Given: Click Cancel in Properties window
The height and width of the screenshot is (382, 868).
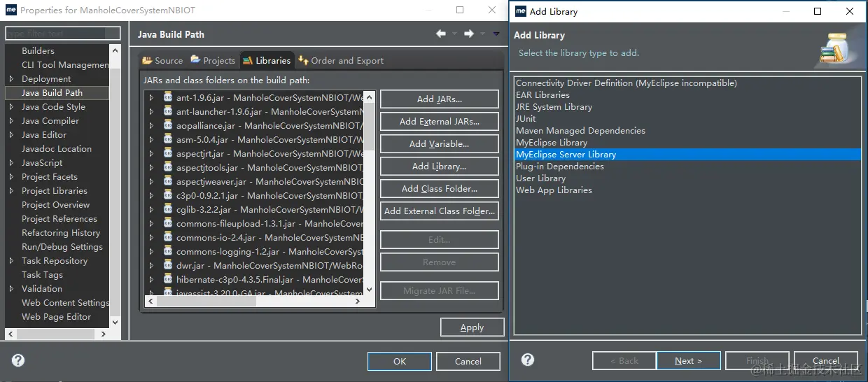Looking at the screenshot, I should (x=468, y=361).
